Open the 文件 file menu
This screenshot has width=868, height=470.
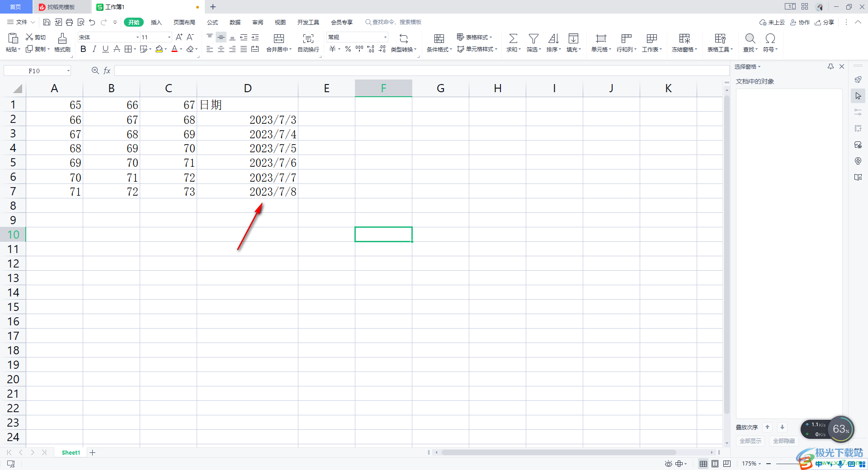pos(21,22)
